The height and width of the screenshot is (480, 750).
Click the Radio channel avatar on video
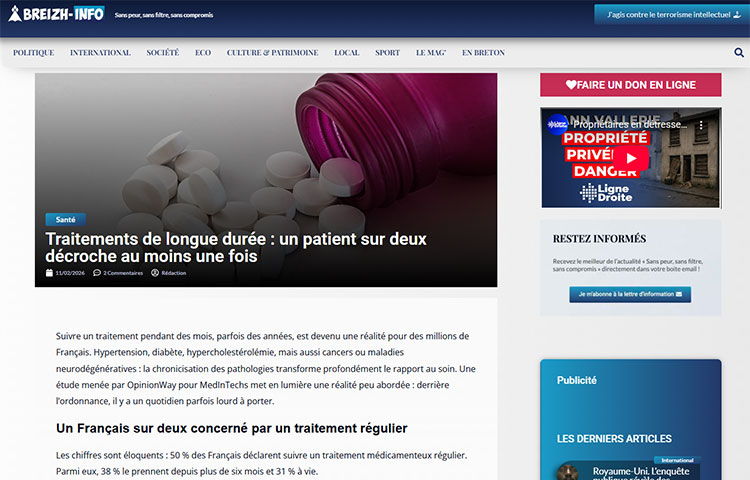(x=557, y=125)
